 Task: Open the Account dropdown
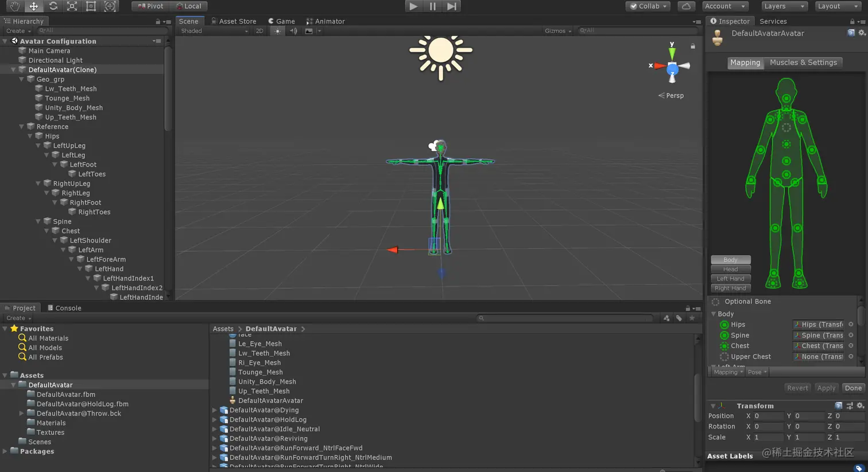click(x=725, y=6)
